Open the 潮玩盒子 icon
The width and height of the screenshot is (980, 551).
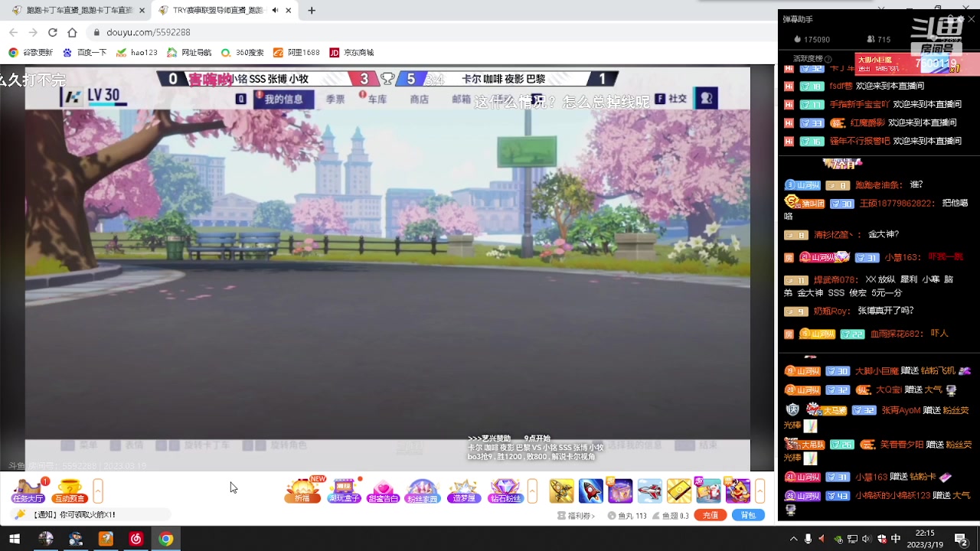(x=344, y=491)
